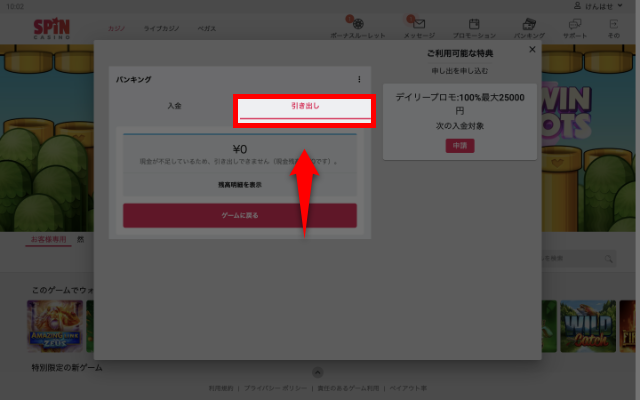Open the サポート icon in header

[576, 25]
